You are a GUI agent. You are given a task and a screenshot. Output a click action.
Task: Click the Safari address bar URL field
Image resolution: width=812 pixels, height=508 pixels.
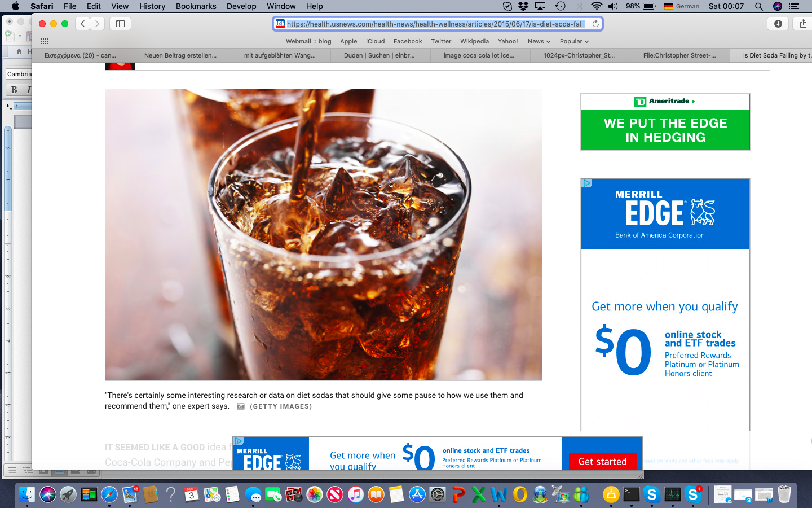pyautogui.click(x=438, y=24)
